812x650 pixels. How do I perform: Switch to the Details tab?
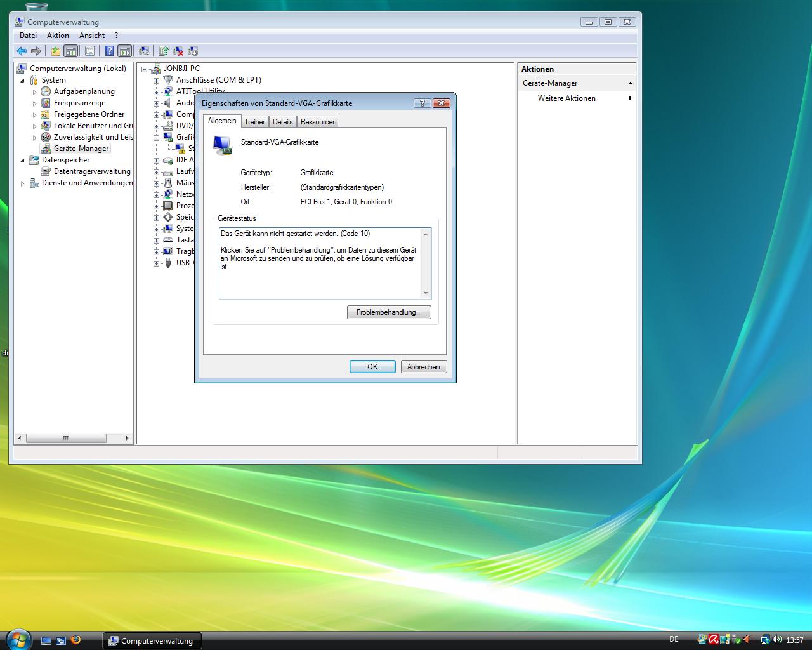click(x=283, y=122)
